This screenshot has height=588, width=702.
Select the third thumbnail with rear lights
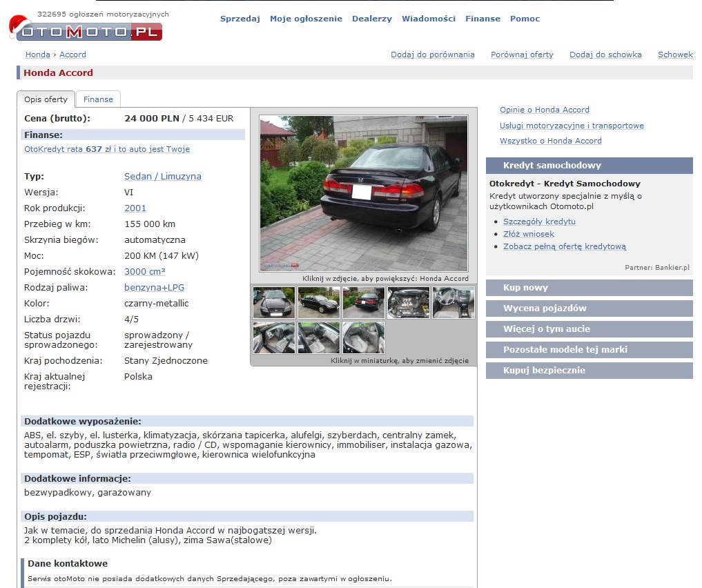(364, 302)
